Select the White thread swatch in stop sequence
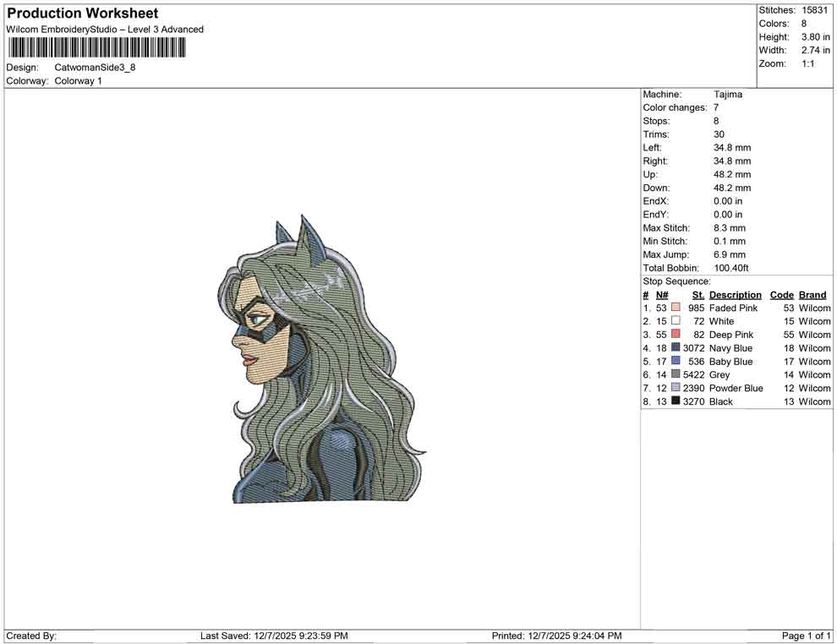837x644 pixels. pyautogui.click(x=675, y=321)
